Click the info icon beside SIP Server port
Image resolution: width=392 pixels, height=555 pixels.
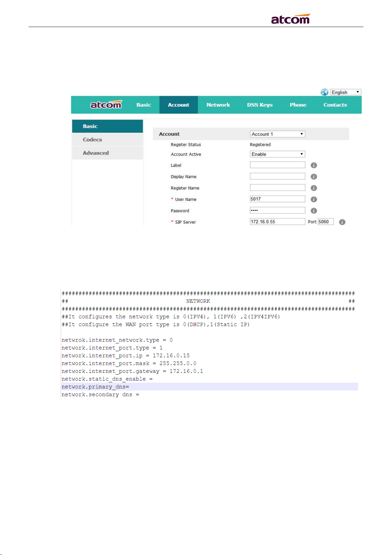tap(342, 222)
